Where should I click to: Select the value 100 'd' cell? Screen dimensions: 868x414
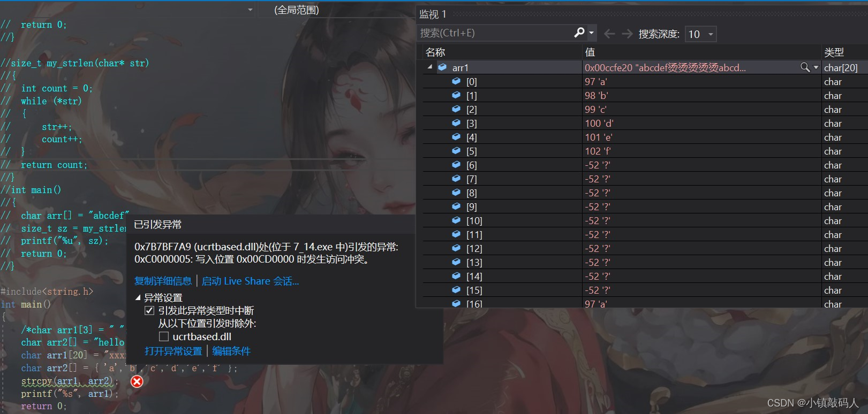click(x=599, y=123)
